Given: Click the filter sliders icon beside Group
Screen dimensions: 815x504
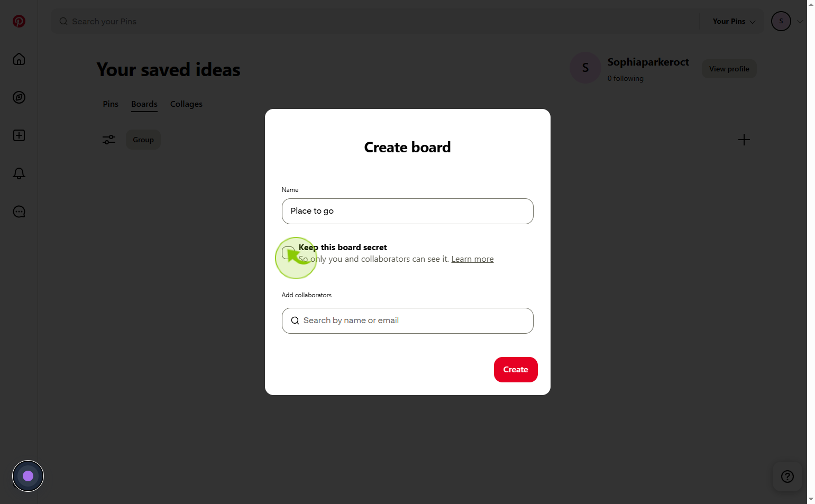Looking at the screenshot, I should click(x=109, y=140).
